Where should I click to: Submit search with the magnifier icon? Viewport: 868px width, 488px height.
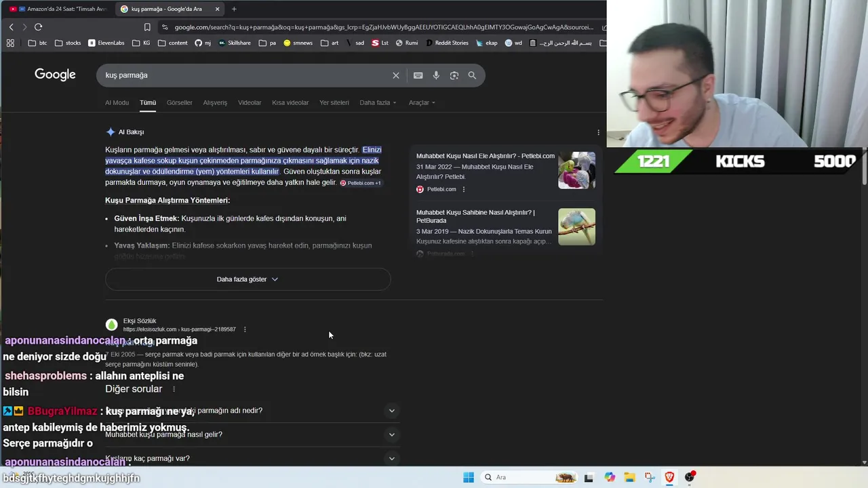click(472, 75)
